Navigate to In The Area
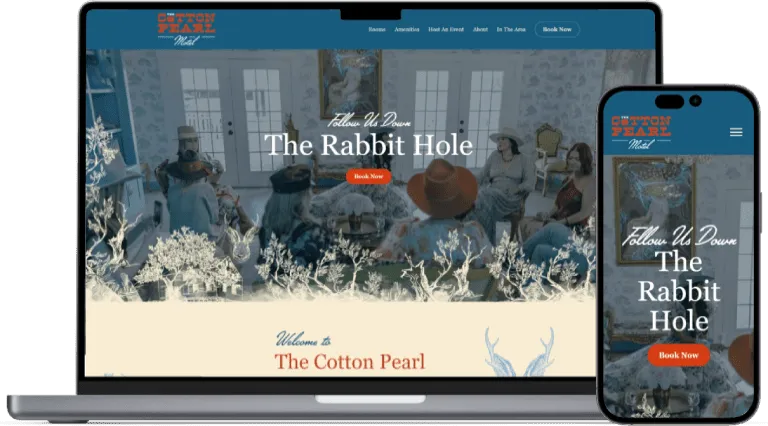Screen dimensions: 768x426 (512, 30)
